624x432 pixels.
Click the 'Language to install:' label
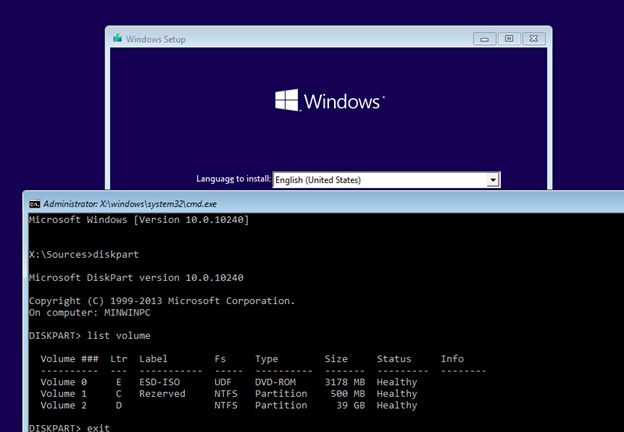pyautogui.click(x=234, y=179)
